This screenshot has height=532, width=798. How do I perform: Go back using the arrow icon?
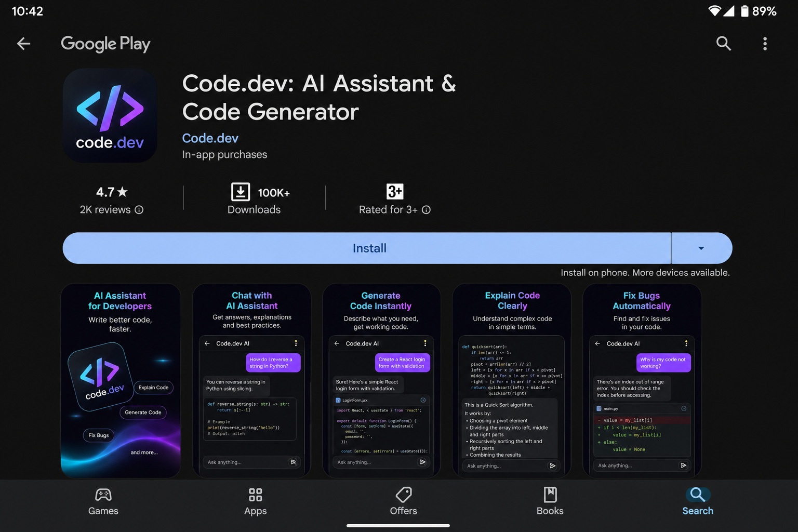click(x=24, y=44)
